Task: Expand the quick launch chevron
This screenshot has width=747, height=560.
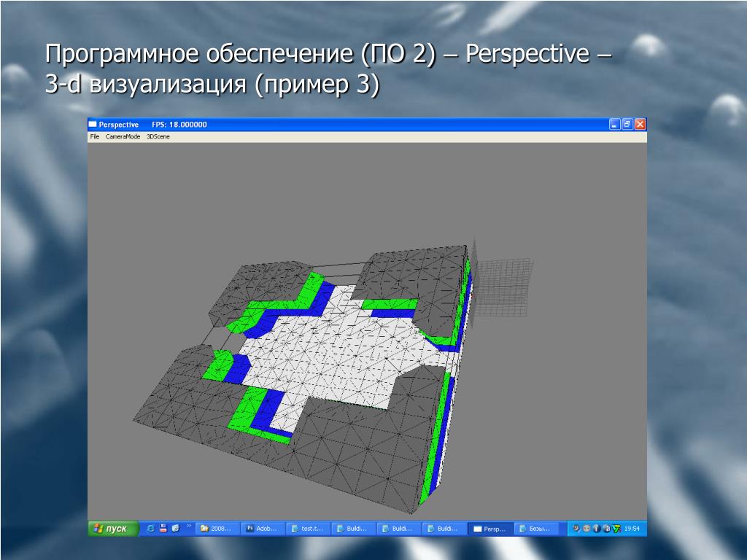Action: tap(189, 526)
